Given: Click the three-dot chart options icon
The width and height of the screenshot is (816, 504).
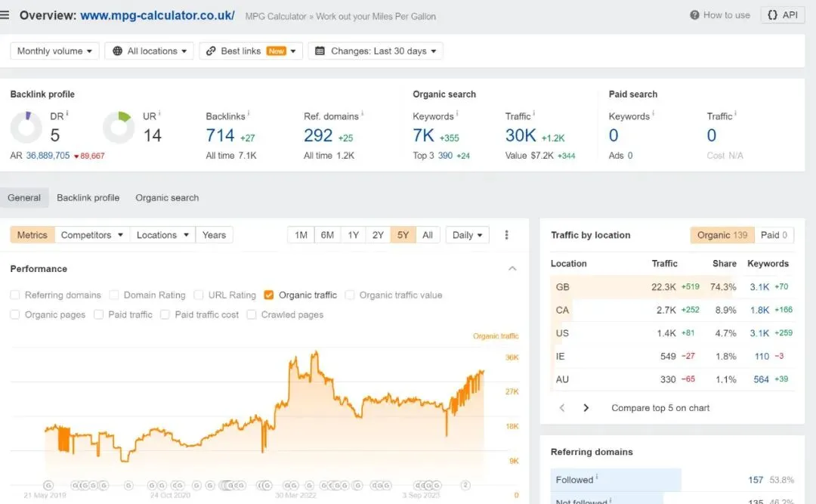Looking at the screenshot, I should pyautogui.click(x=506, y=235).
